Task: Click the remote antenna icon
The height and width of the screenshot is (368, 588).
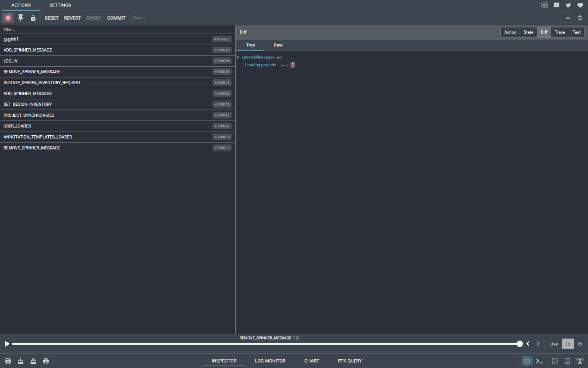Action: [580, 361]
